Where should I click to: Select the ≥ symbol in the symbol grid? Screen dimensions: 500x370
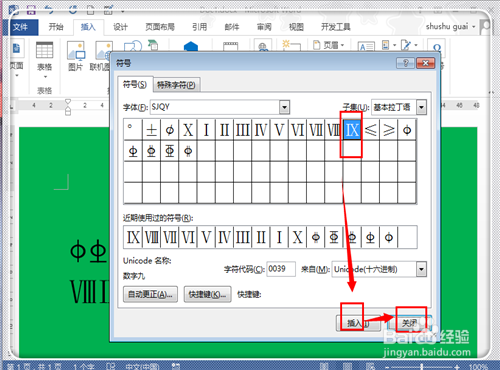point(389,130)
